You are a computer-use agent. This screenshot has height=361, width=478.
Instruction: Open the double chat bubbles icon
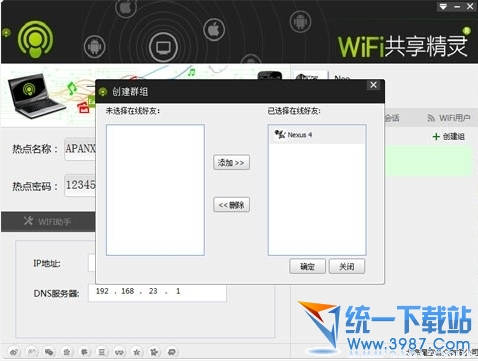point(49,352)
